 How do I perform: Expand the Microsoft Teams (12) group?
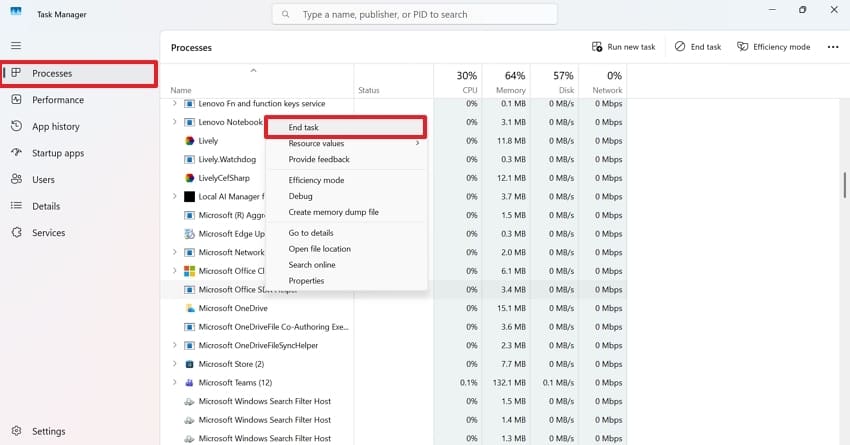point(174,382)
